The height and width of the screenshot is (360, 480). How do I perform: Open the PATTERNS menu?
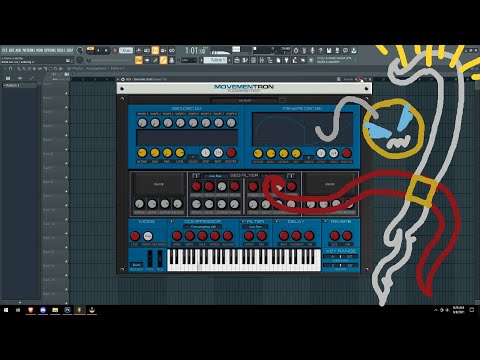(x=28, y=50)
